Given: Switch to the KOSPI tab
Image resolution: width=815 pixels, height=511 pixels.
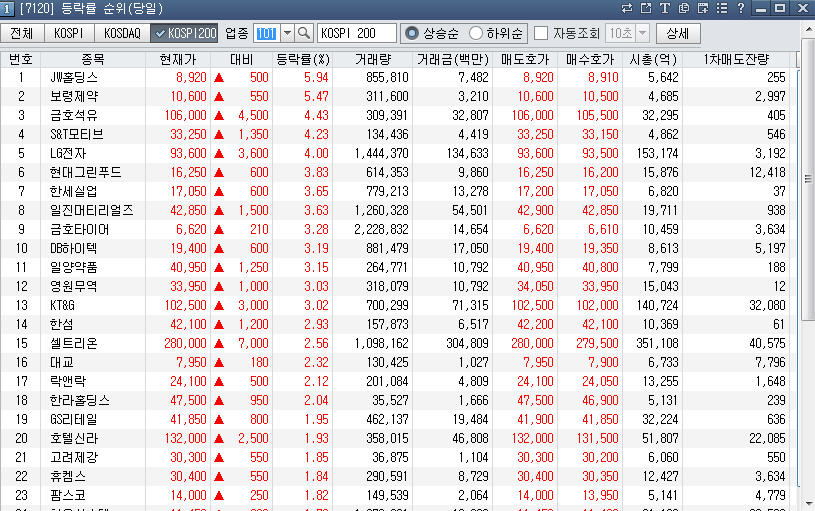Looking at the screenshot, I should (x=68, y=33).
